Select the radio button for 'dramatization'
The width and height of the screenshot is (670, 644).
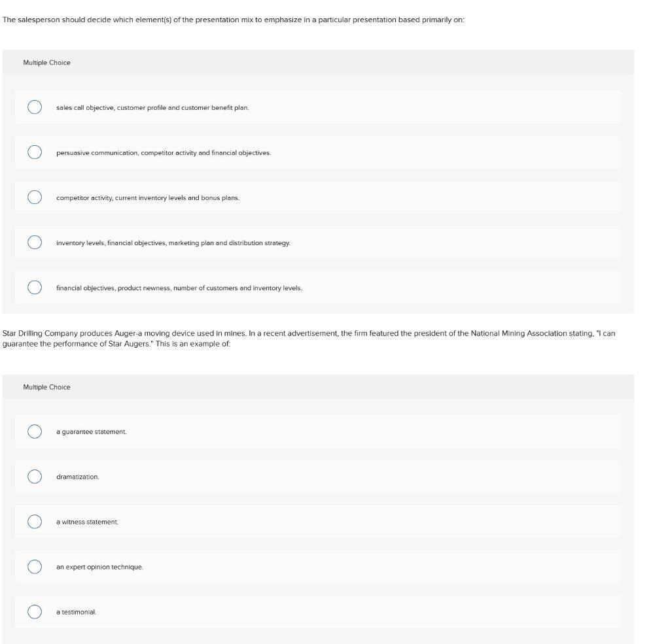[x=33, y=476]
